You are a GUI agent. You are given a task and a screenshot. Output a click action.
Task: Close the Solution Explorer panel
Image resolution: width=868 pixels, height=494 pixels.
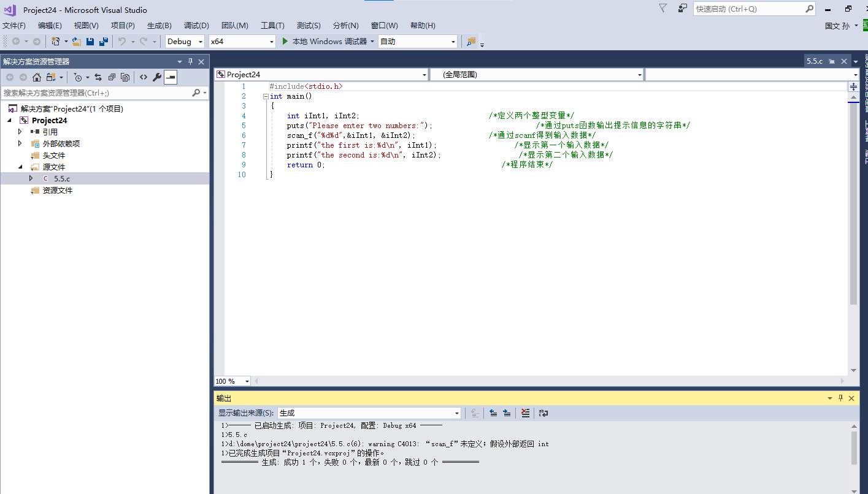201,61
